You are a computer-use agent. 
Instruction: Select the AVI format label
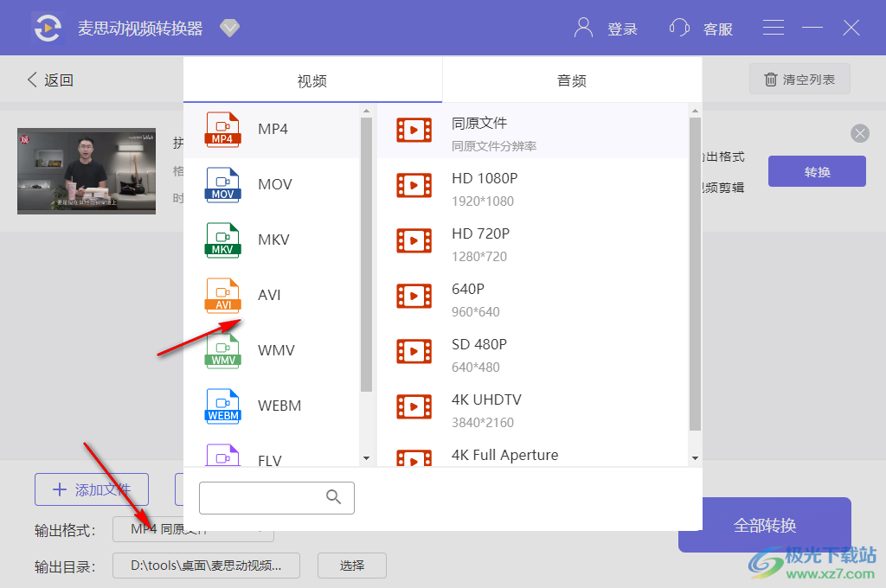269,296
